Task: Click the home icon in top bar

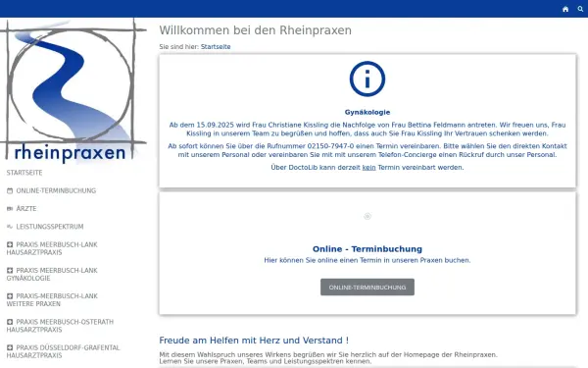Action: 565,9
